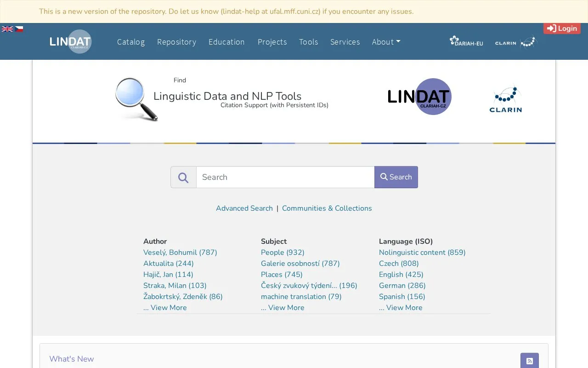
Task: Expand View More under Author
Action: 165,308
